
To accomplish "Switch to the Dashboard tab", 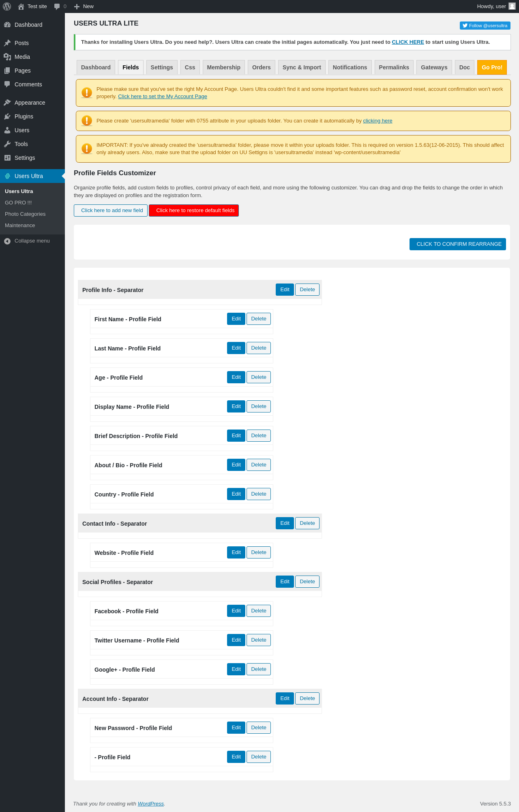I will 96,67.
